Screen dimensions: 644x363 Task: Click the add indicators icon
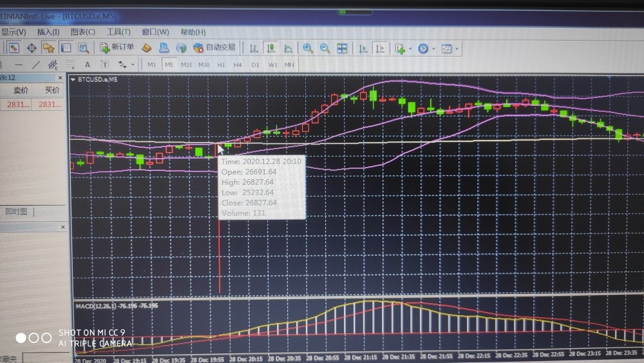point(400,49)
